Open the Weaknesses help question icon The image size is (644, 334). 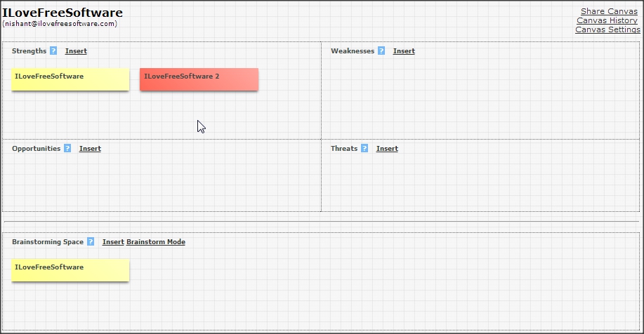coord(381,51)
